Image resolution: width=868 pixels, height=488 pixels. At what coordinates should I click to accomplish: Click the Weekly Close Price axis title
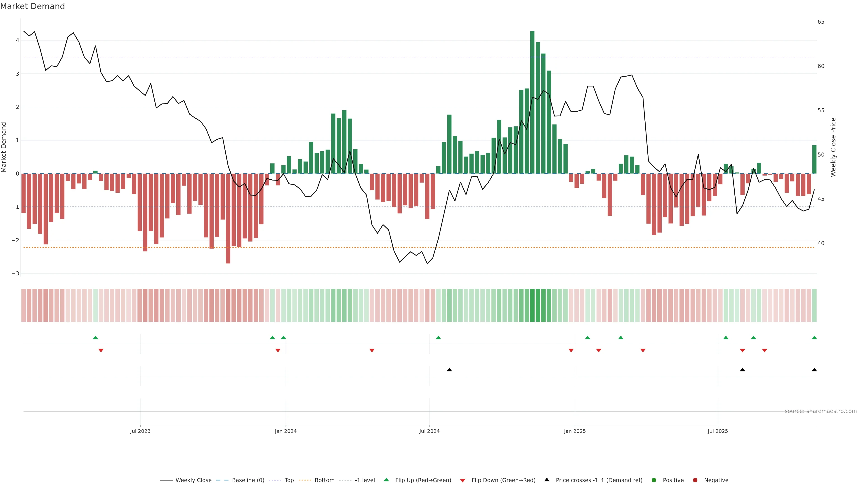[833, 147]
